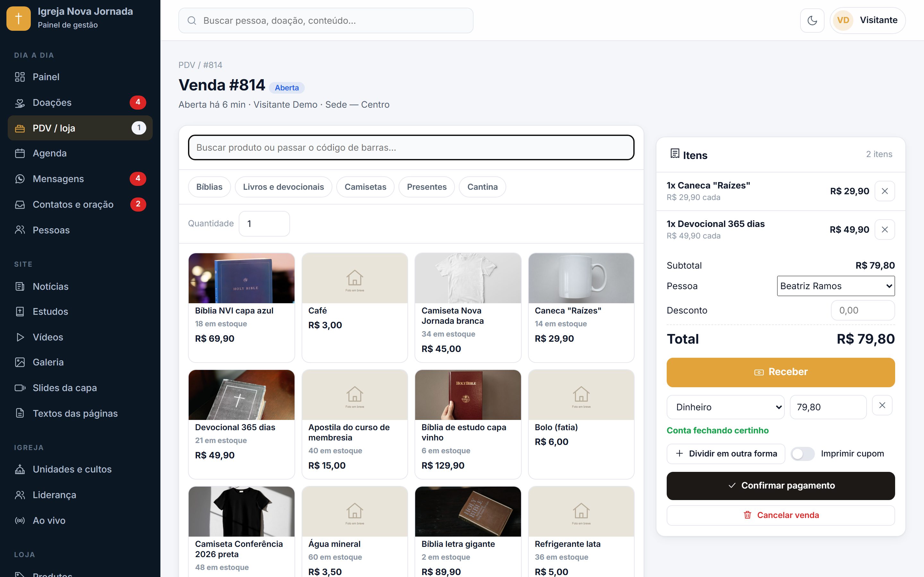This screenshot has height=577, width=924.
Task: Toggle dark mode moon icon
Action: pos(812,20)
